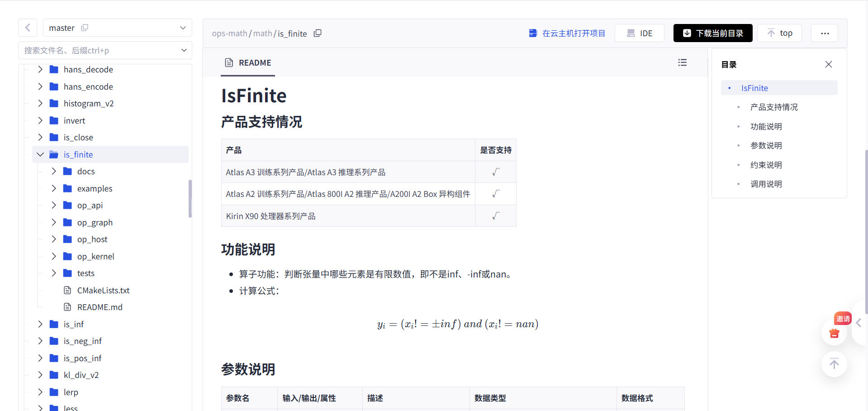
Task: Select the is_pos_inf folder
Action: point(82,358)
